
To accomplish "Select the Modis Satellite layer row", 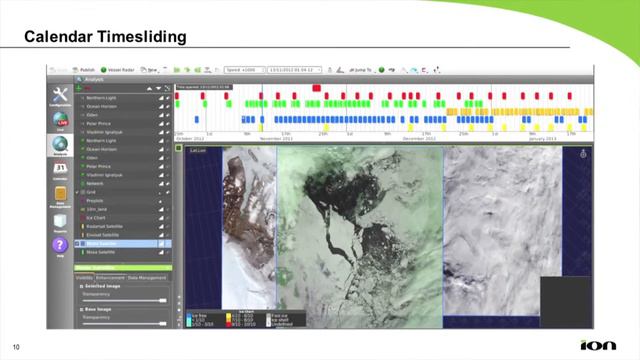I will pyautogui.click(x=123, y=244).
